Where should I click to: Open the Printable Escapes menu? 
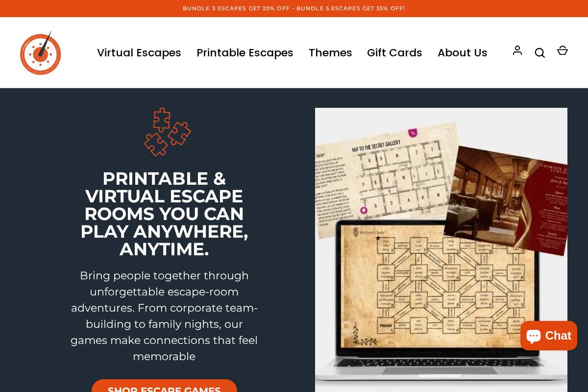tap(245, 52)
